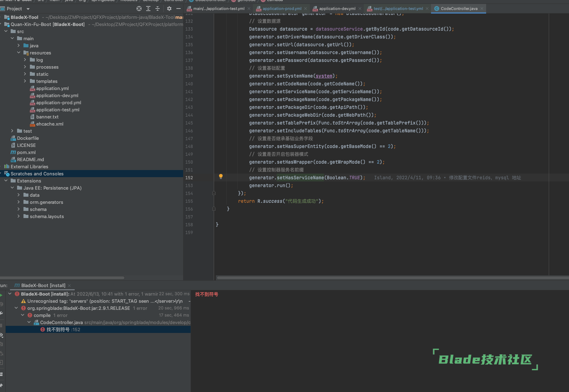Switch to test application-test.yml tab
Screen dimensions: 569x392
click(x=398, y=9)
